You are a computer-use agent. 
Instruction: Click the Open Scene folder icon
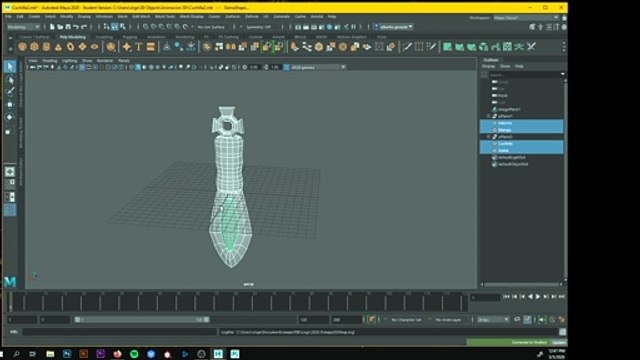[x=60, y=27]
